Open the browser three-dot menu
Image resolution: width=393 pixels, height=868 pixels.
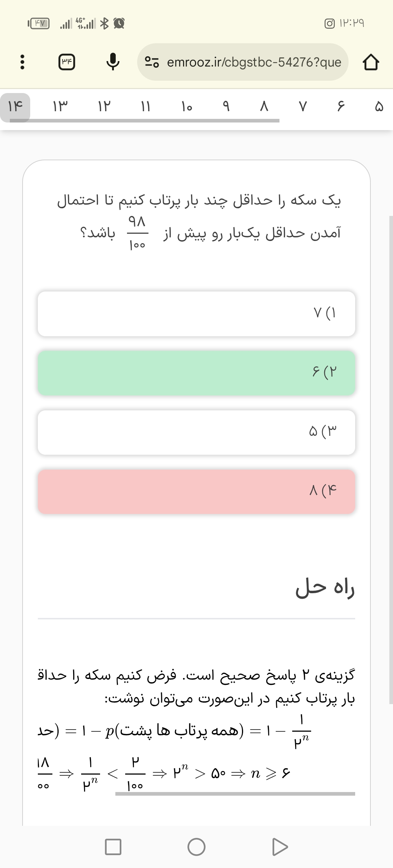[x=22, y=62]
